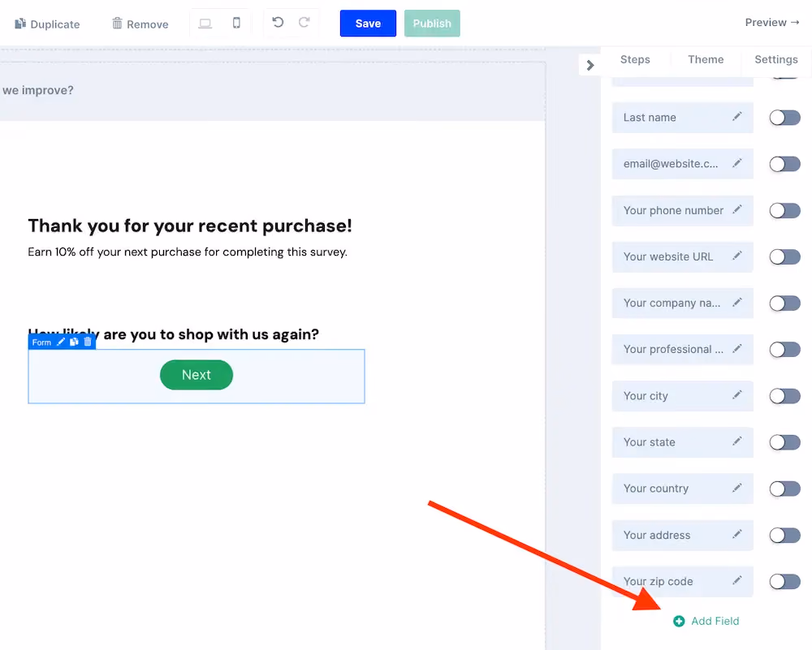
Task: Edit the Your phone number field
Action: (x=737, y=209)
